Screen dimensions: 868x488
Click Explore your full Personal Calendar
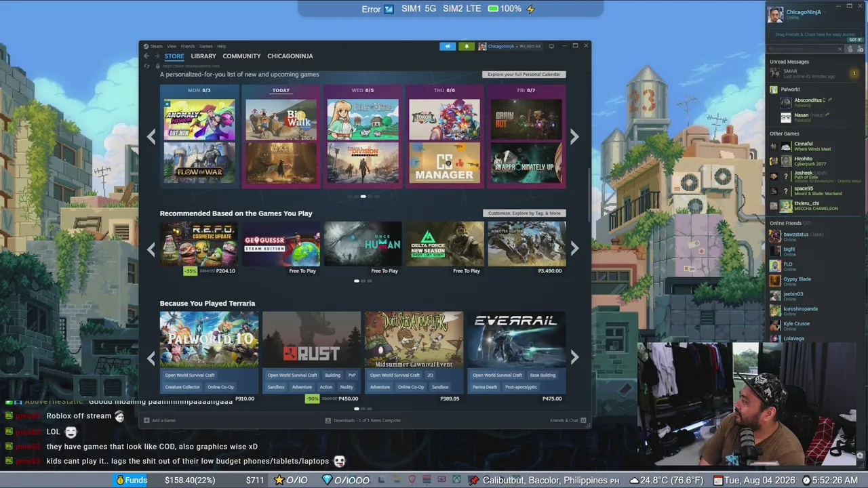(524, 74)
